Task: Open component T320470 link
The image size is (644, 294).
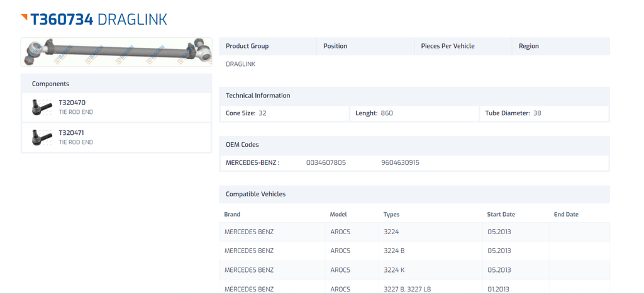Action: pos(72,103)
